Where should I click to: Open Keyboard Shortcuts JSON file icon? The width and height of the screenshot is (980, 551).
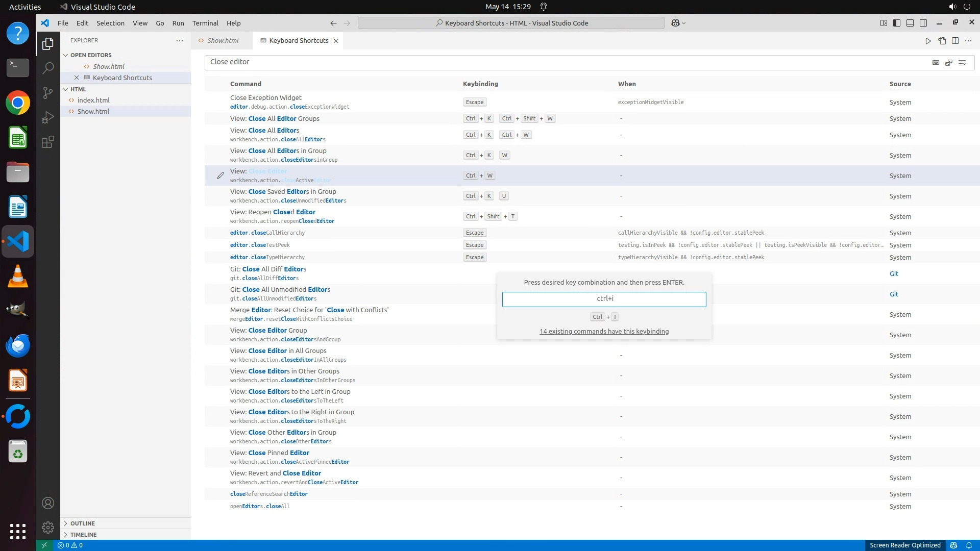[x=942, y=41]
